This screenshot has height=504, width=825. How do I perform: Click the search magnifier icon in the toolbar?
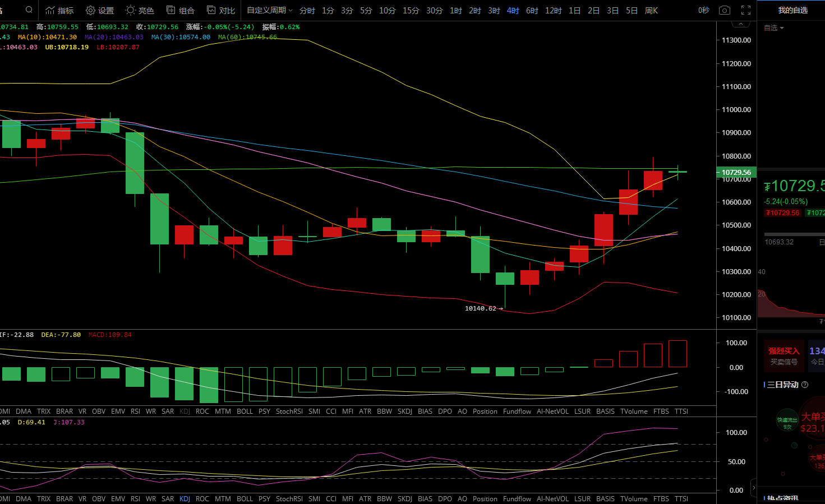tap(29, 10)
